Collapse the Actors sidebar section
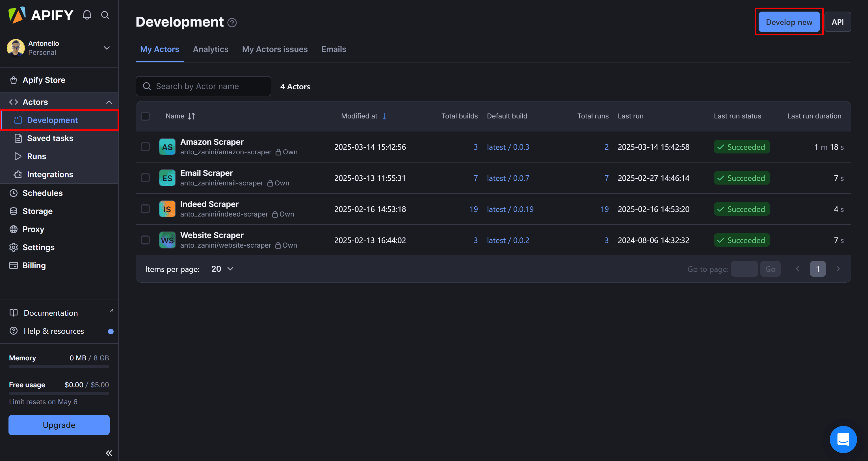 point(109,102)
